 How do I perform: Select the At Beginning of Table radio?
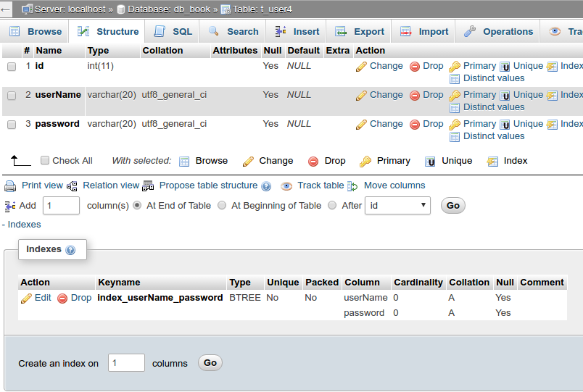tap(222, 206)
